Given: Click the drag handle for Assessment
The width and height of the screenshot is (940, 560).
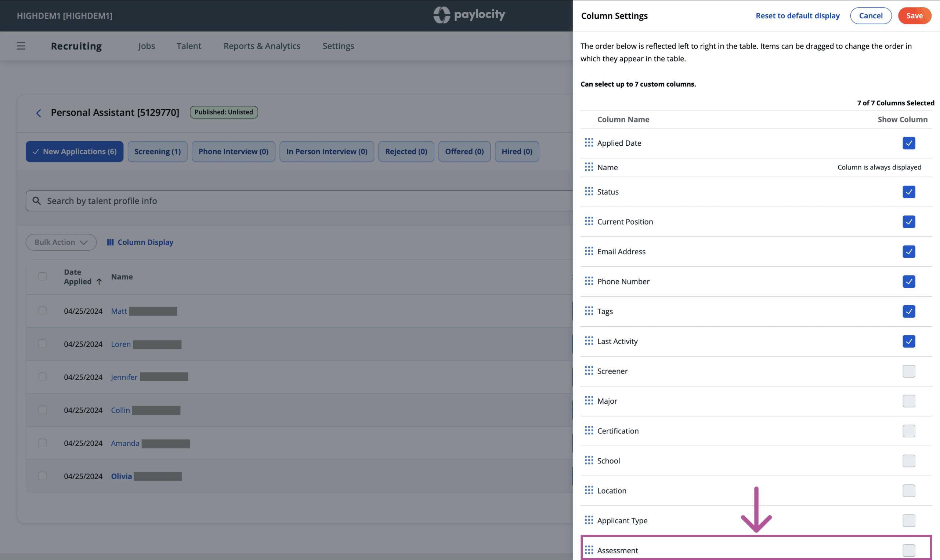Looking at the screenshot, I should point(589,550).
